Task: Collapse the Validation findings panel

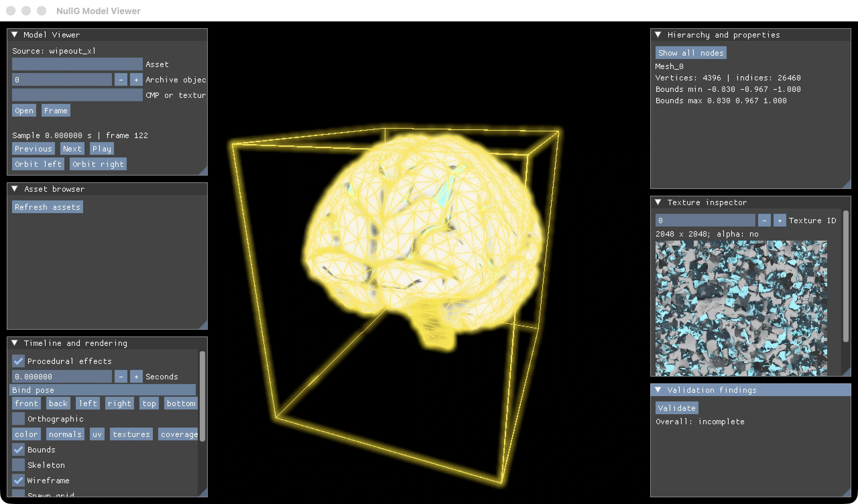Action: tap(658, 390)
